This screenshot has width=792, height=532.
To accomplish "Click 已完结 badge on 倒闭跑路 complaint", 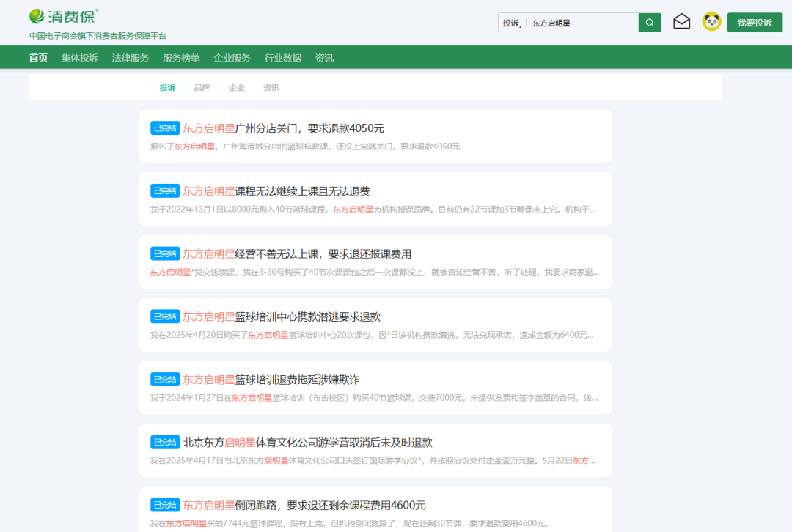I will tap(165, 505).
